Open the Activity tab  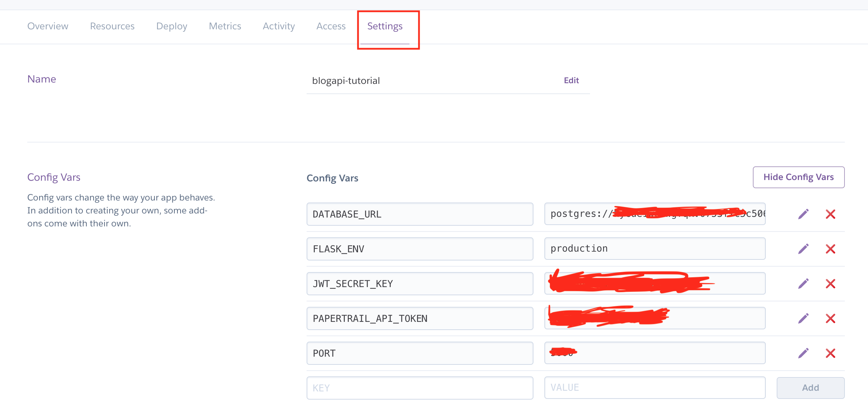click(x=279, y=26)
